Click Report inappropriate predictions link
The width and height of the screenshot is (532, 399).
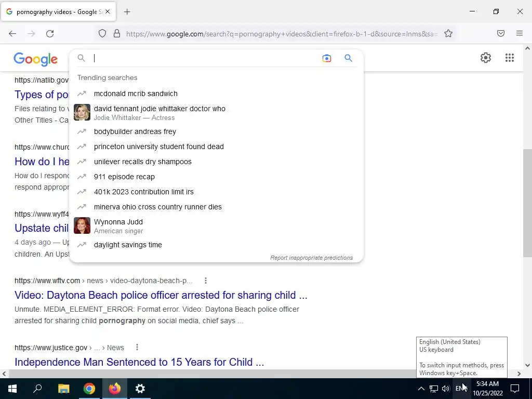(x=312, y=258)
